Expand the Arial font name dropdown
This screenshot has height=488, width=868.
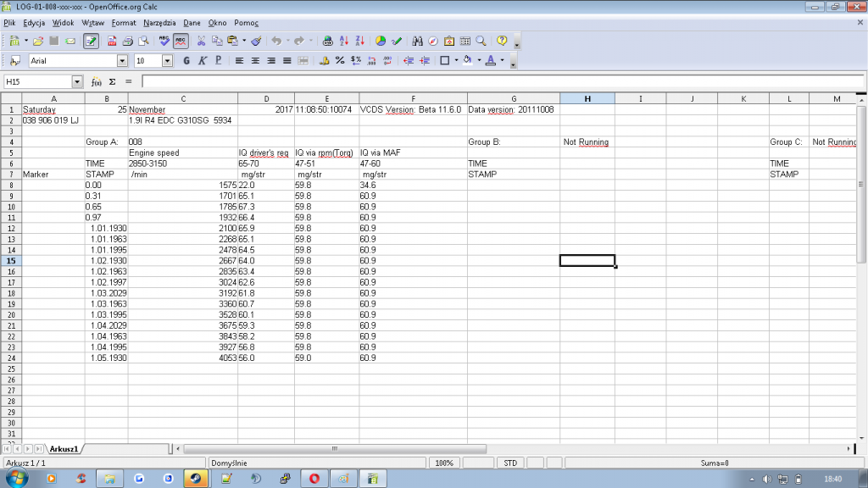[x=122, y=61]
